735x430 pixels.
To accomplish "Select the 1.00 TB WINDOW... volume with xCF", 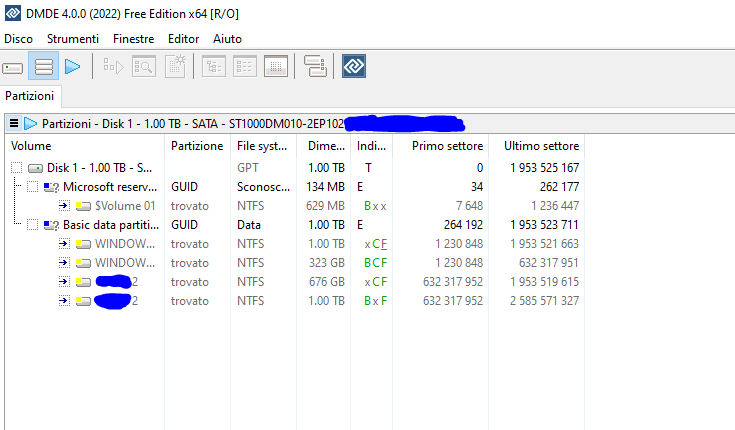I will (x=125, y=244).
